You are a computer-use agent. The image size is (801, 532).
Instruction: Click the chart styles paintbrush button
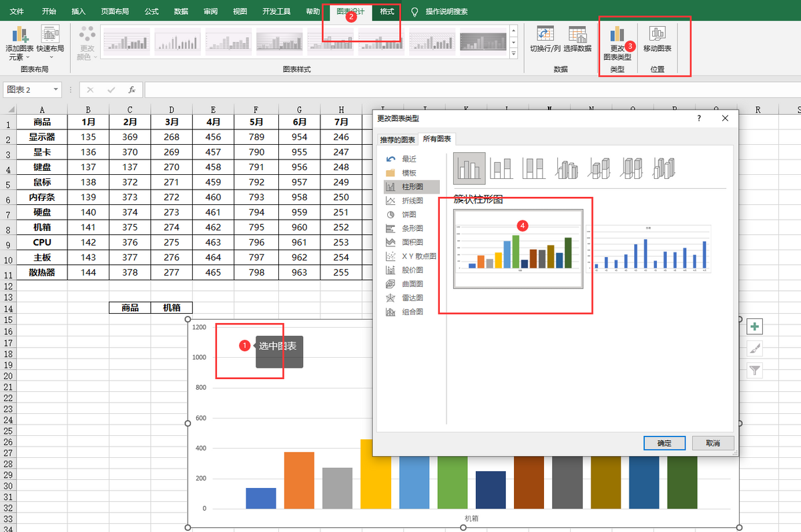755,348
